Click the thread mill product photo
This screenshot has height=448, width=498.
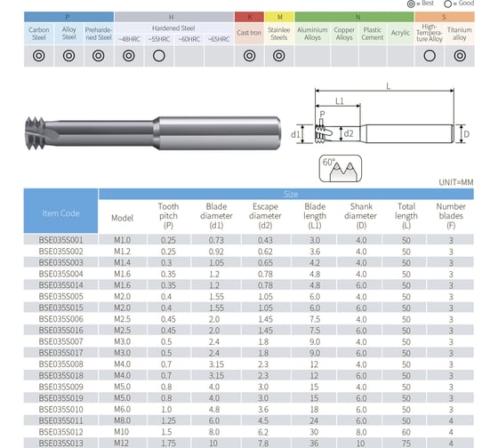[153, 133]
